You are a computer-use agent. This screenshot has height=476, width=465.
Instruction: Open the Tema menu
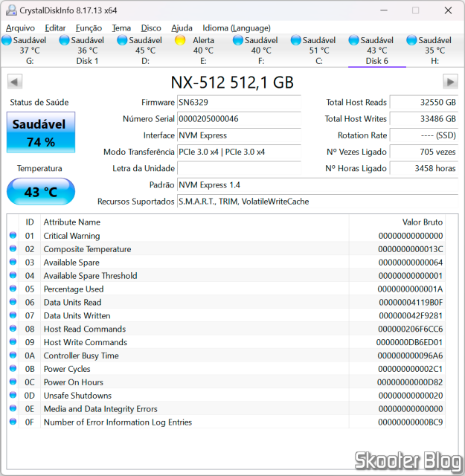point(121,28)
